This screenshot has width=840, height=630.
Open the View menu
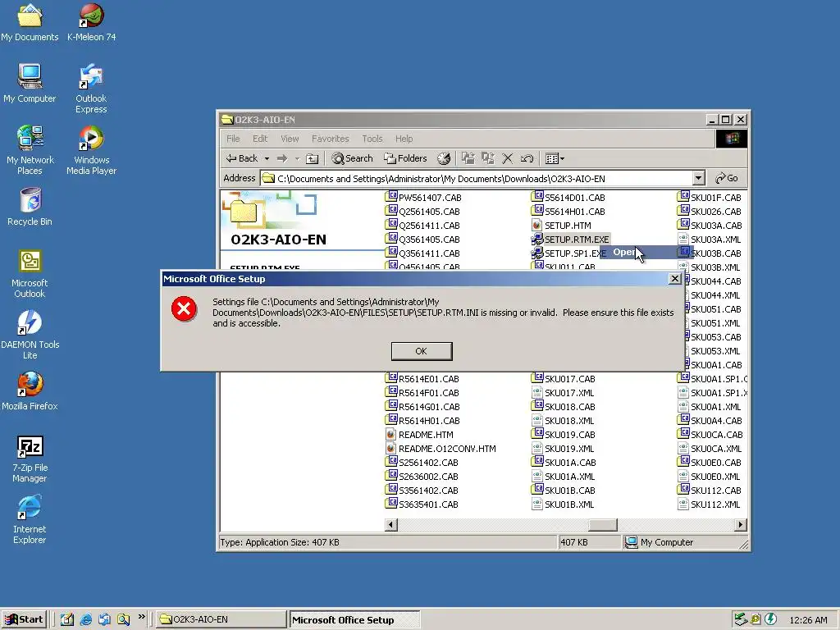coord(290,139)
